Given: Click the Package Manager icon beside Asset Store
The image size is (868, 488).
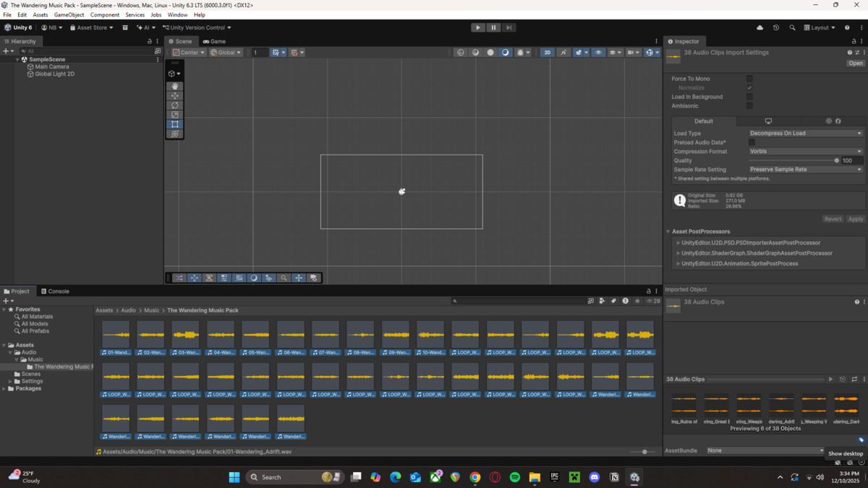Looking at the screenshot, I should (x=125, y=27).
